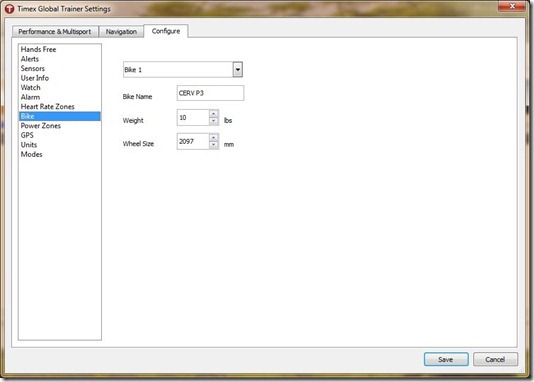Click the Bike Name label
Image resolution: width=534 pixels, height=382 pixels.
pos(137,97)
